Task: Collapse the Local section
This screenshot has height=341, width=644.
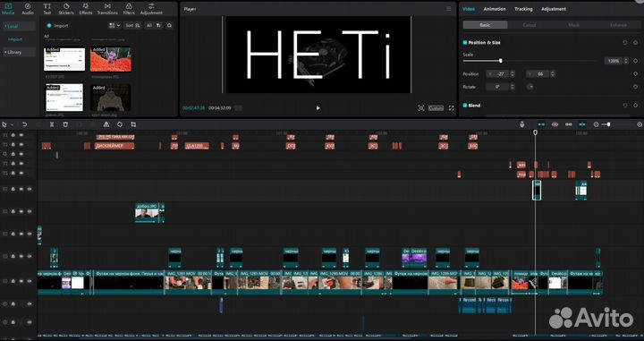Action: pos(19,26)
